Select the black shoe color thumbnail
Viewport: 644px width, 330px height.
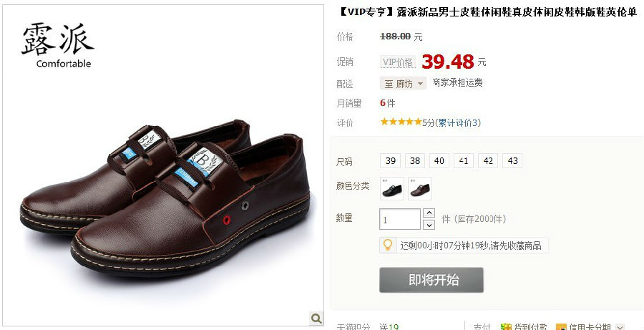(392, 189)
